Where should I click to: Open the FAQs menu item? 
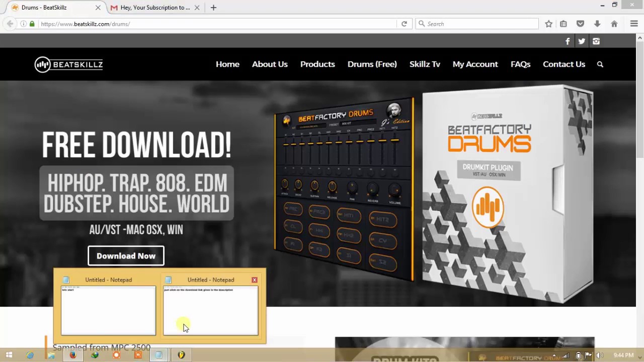(x=520, y=64)
